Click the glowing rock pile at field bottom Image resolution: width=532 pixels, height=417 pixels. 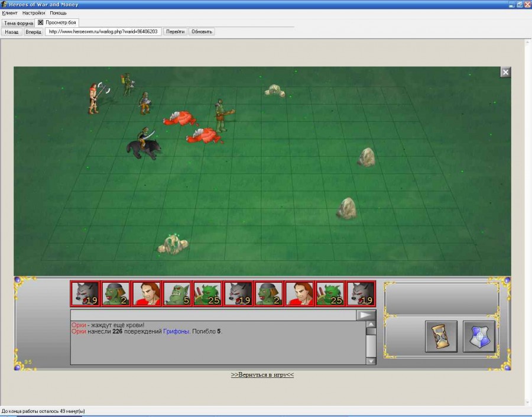coord(173,244)
